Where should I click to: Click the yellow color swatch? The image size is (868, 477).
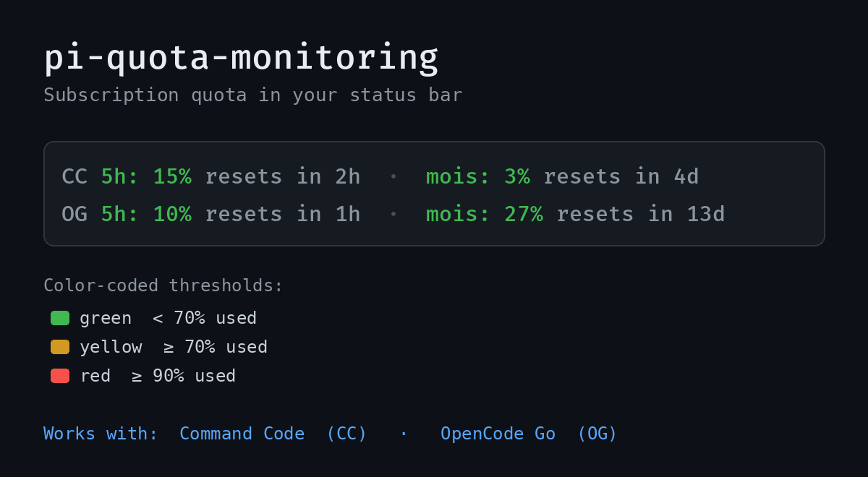point(60,347)
